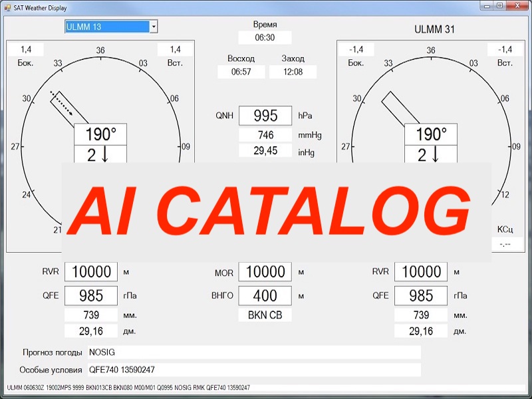Open the ULMM 13 runway dropdown
Screen dimensions: 532x399
click(106, 27)
